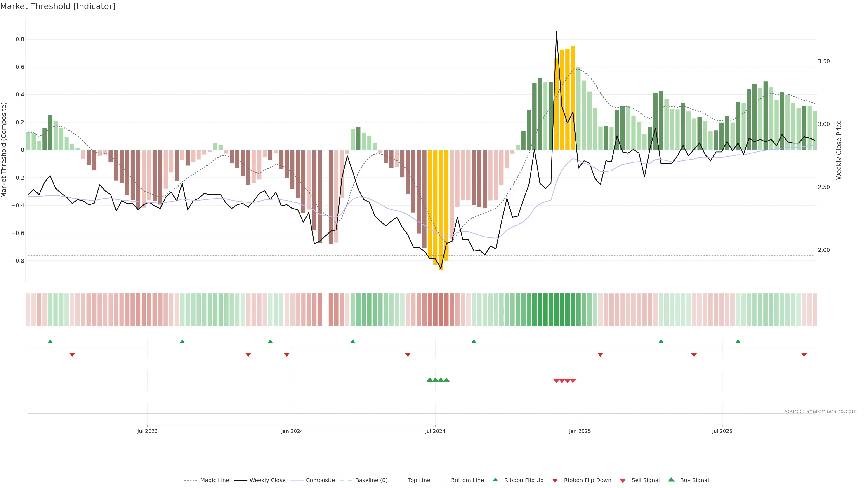Click the Market Threshold [Indicator] chart title
Image resolution: width=868 pixels, height=488 pixels.
[x=58, y=6]
